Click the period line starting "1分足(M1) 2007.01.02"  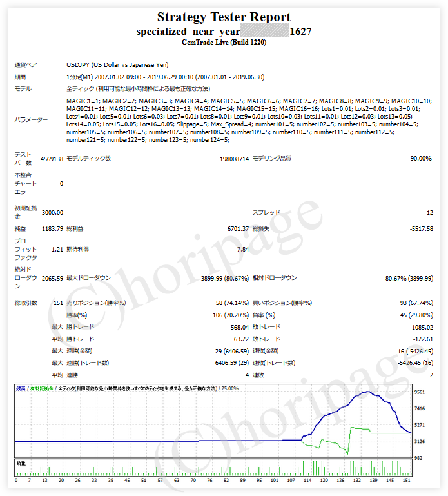pos(166,77)
